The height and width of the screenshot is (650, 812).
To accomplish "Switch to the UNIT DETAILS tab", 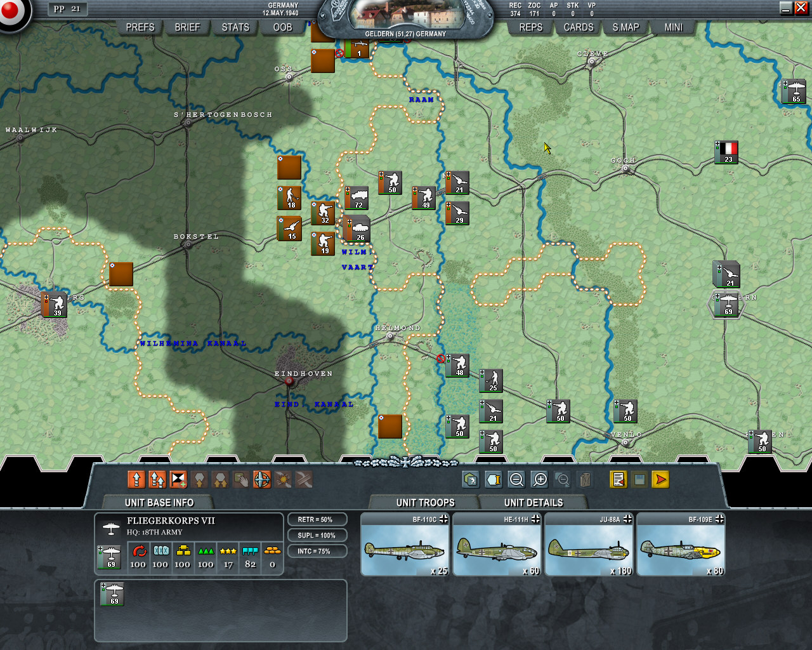I will pos(534,503).
